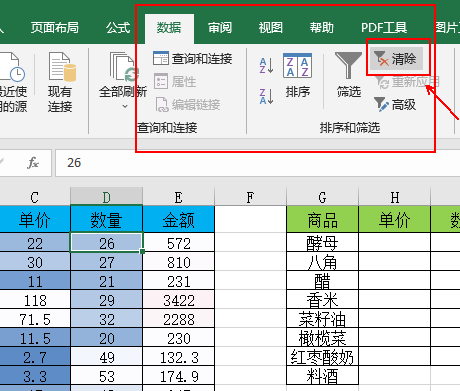Screen dimensions: 460x391
Task: Select cell with value 2.7
Action: 35,357
